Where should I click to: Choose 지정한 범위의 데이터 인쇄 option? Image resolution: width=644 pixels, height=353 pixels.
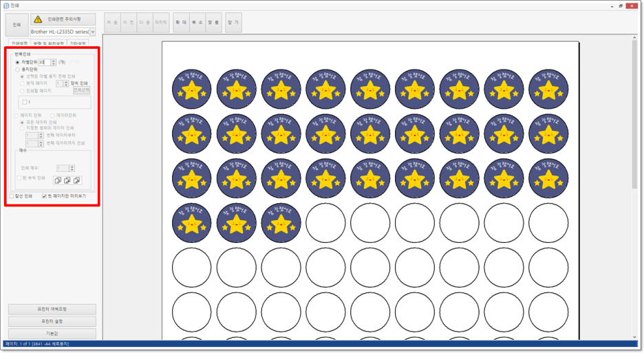22,128
